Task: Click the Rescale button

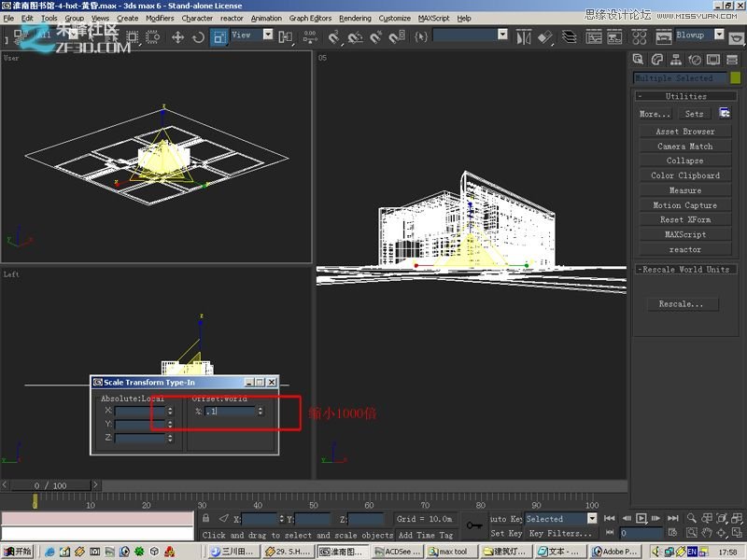Action: [683, 304]
